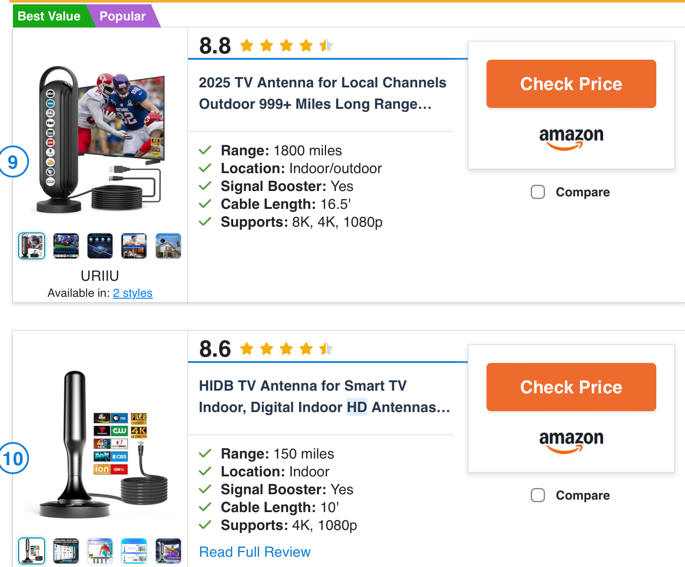This screenshot has width=685, height=567.
Task: Click the rank 10 circle badge
Action: (15, 460)
